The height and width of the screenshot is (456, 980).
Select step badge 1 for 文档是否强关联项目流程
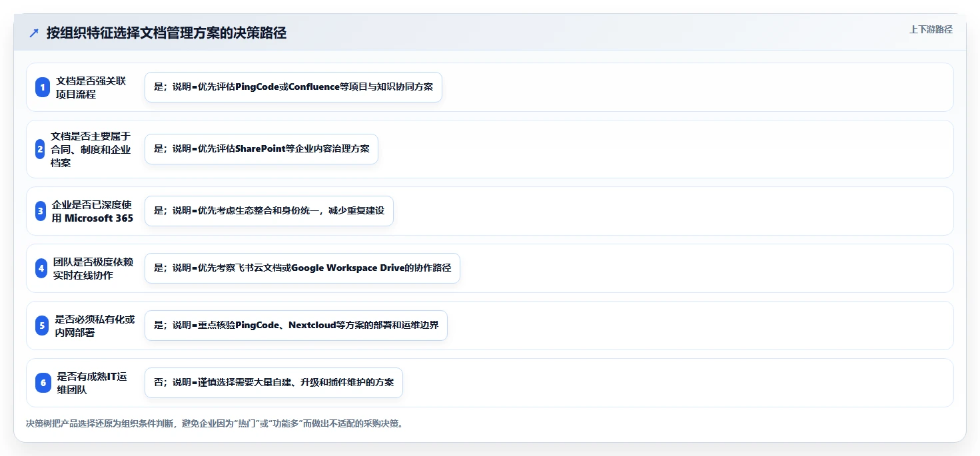[43, 87]
